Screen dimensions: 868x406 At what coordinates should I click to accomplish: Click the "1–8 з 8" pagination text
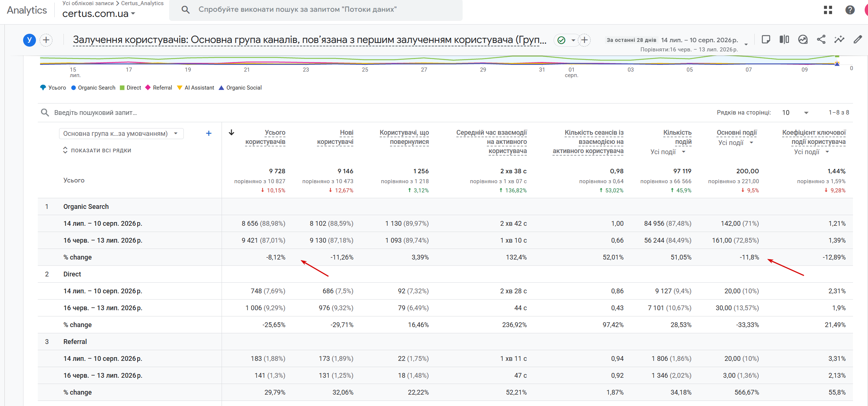pyautogui.click(x=839, y=113)
